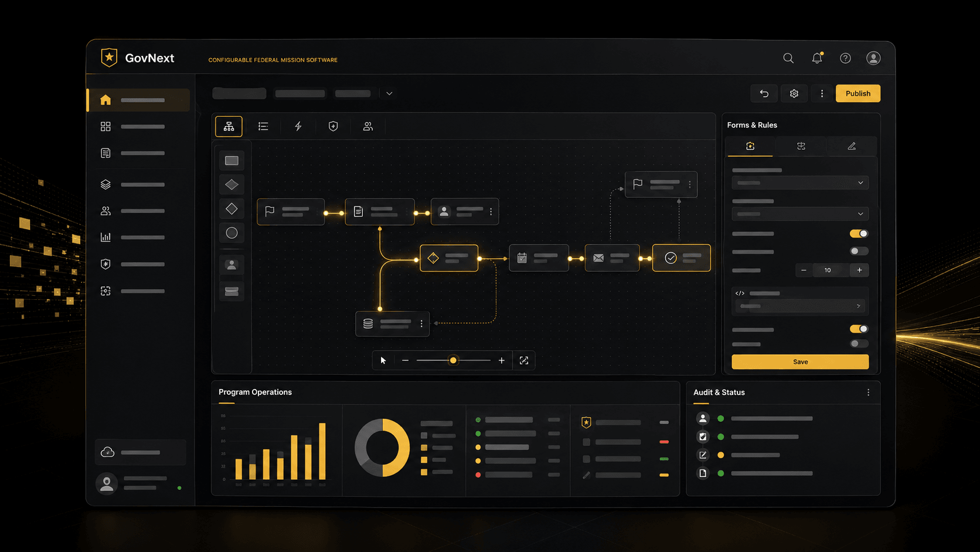Screen dimensions: 980x552
Task: Click the lightning bolt automation tab
Action: click(298, 126)
